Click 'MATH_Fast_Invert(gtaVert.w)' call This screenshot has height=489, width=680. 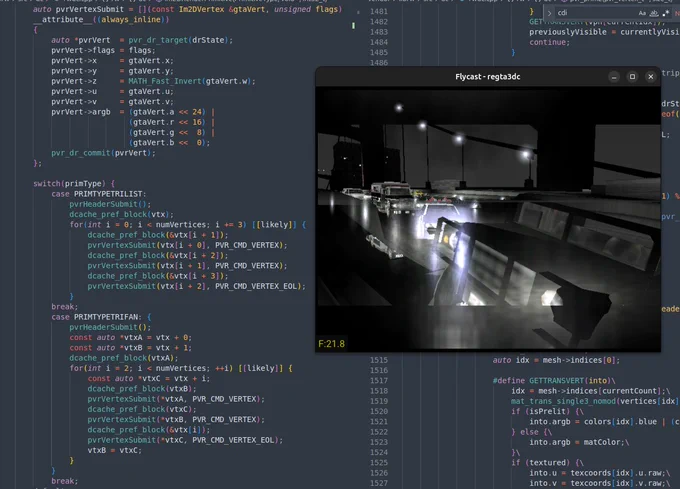click(x=192, y=81)
